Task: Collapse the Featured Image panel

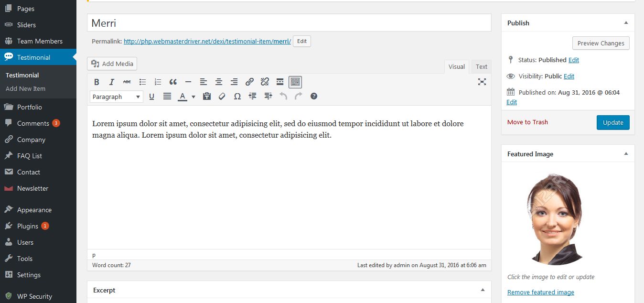Action: (626, 154)
